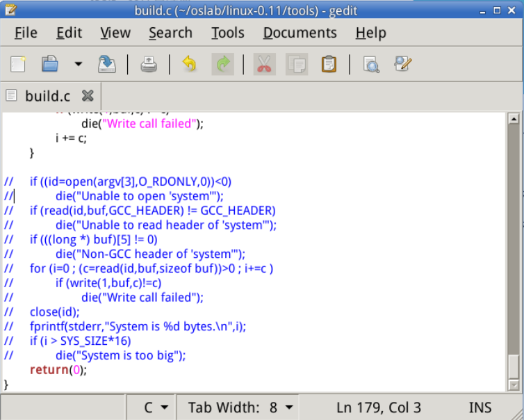Click the Ln 179, Col 3 status entry

(x=378, y=407)
